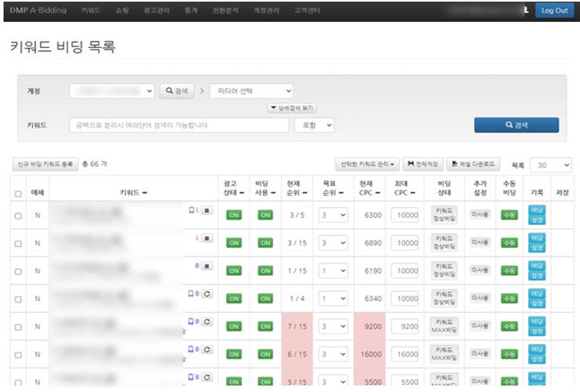Click the 수동 button on the 6300 CPC row

[509, 215]
